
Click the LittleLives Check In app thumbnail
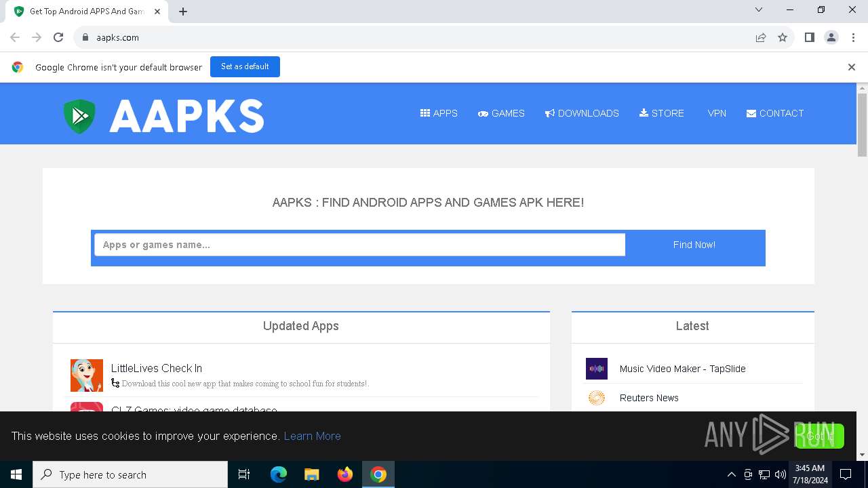87,375
